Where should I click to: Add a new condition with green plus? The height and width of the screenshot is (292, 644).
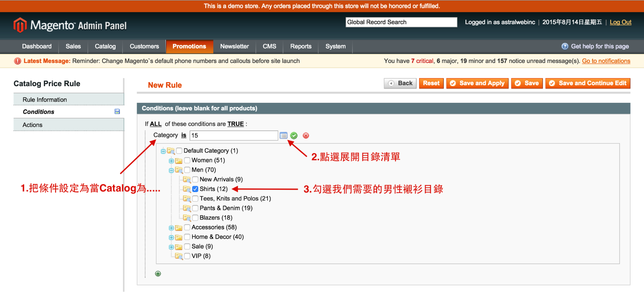pyautogui.click(x=158, y=274)
